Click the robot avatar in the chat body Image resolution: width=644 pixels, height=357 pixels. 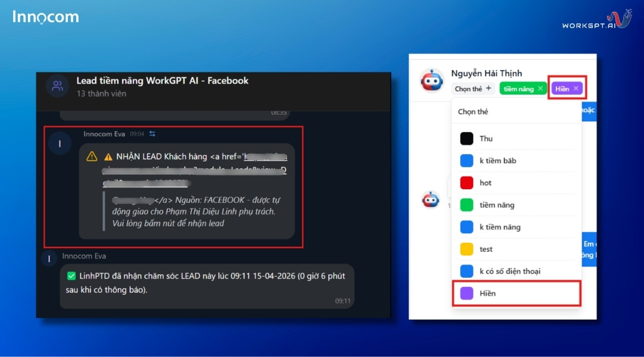click(431, 200)
